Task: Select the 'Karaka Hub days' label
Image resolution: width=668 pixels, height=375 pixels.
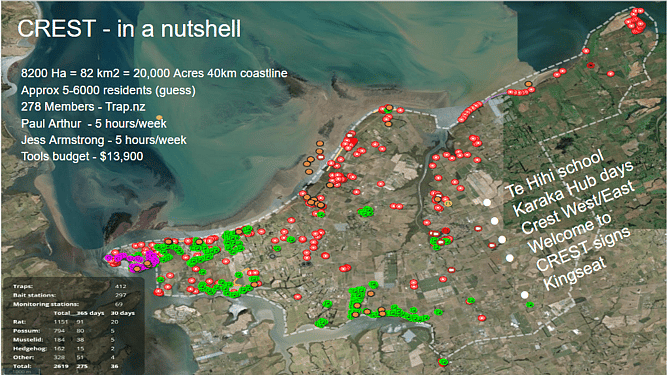Action: pyautogui.click(x=573, y=188)
